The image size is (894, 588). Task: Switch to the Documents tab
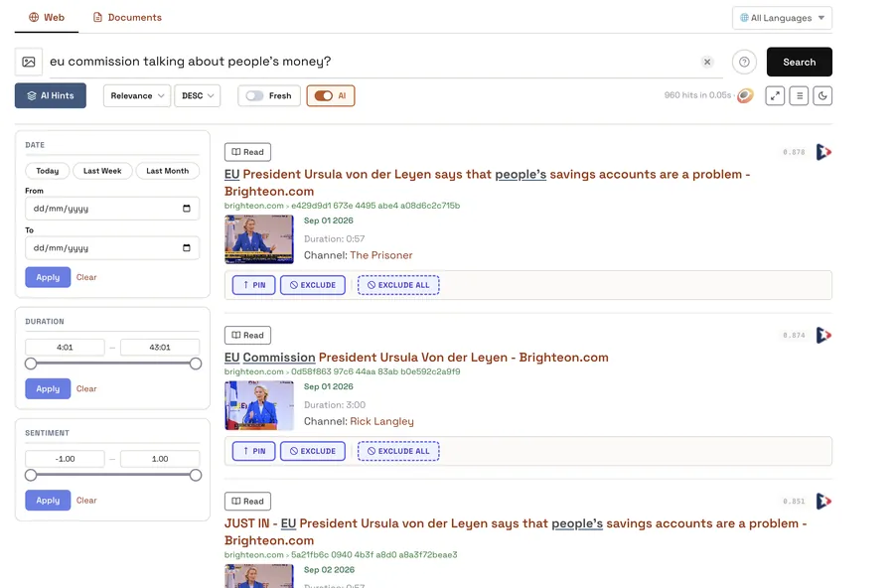coord(127,18)
